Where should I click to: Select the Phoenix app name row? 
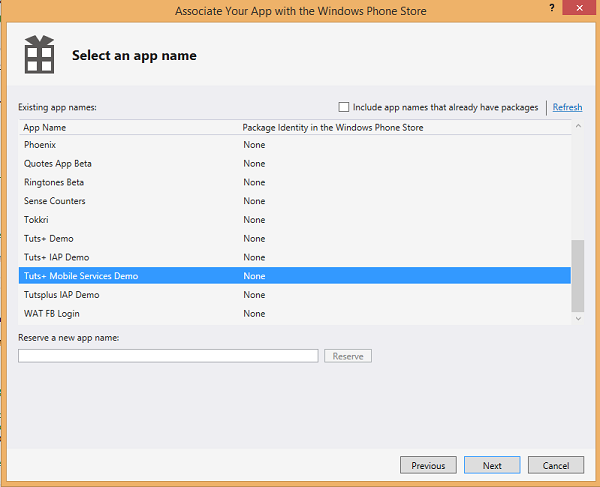pos(295,145)
